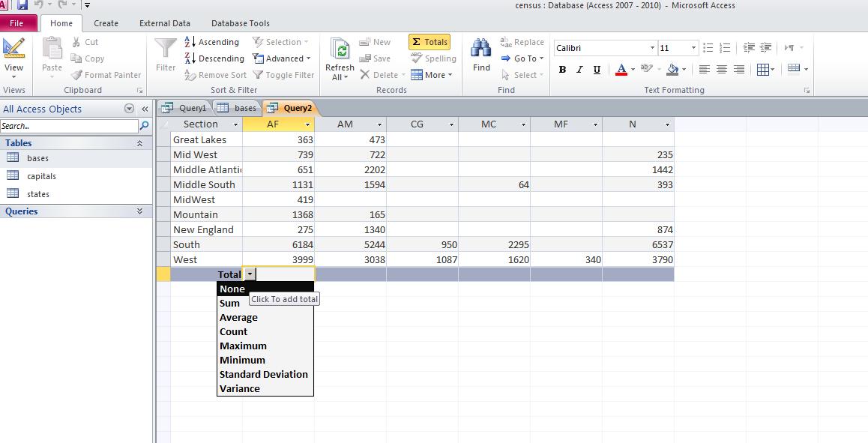The height and width of the screenshot is (443, 868).
Task: Toggle Bold formatting
Action: pos(562,70)
